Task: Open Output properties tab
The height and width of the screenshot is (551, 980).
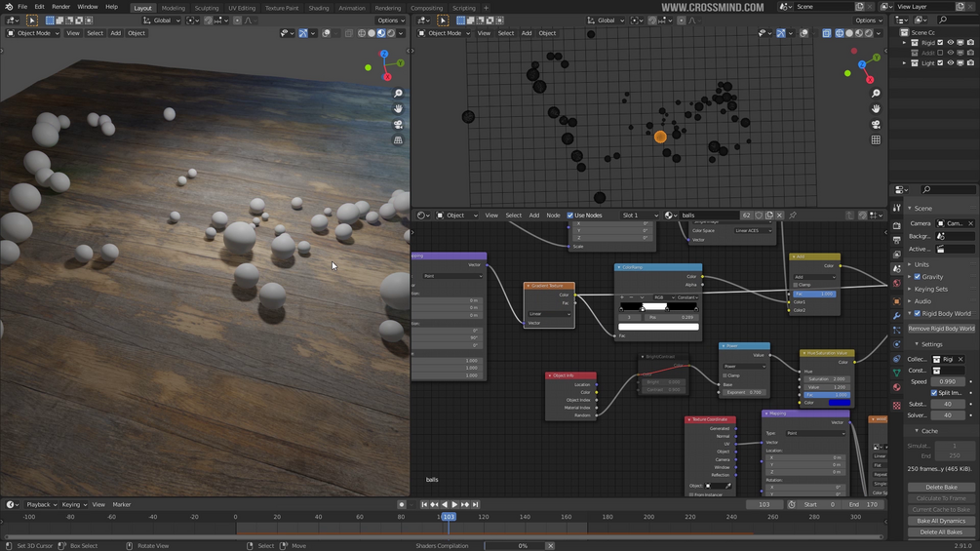Action: coord(897,240)
